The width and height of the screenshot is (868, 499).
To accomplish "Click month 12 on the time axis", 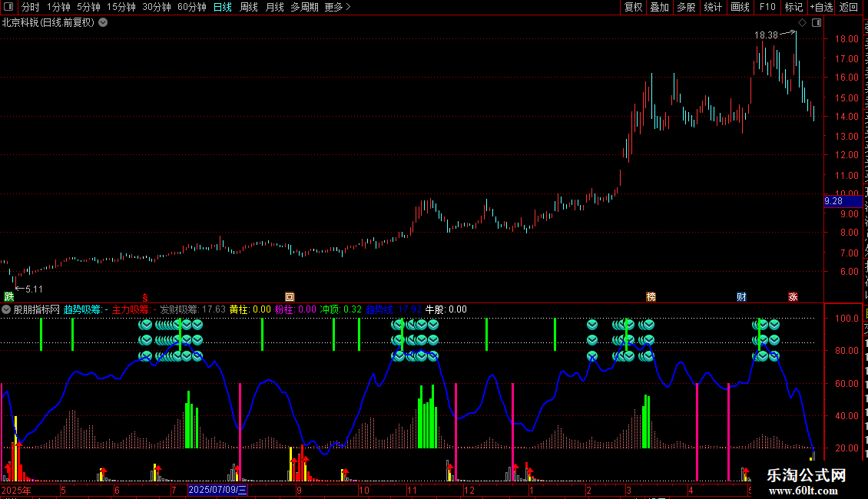I will tap(469, 490).
